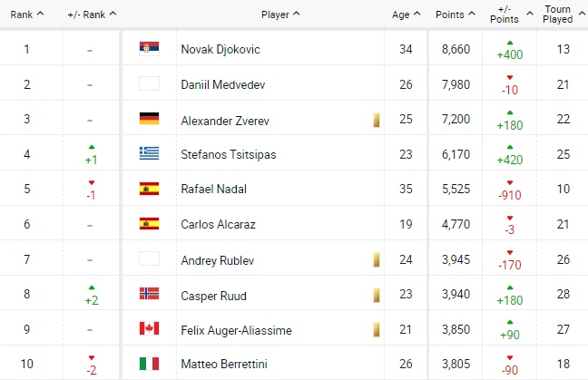588x380 pixels.
Task: Click the German flag beside Alexander Zverev
Action: 149,119
